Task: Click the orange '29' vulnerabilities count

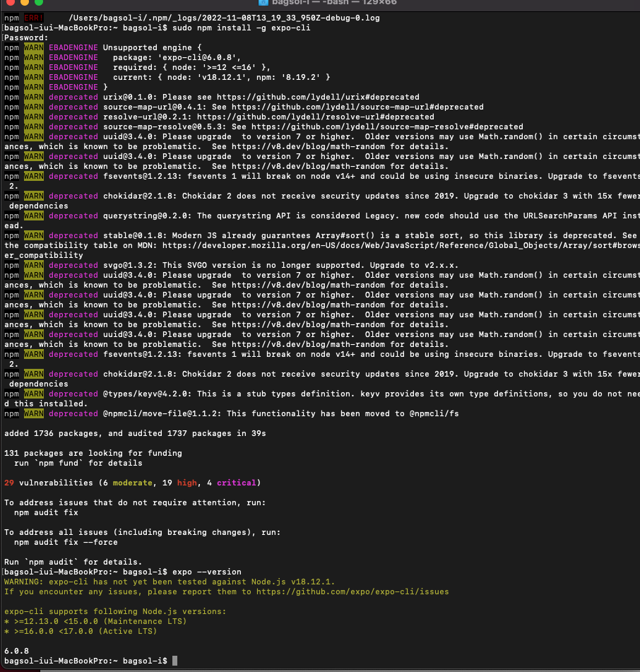Action: click(x=9, y=483)
